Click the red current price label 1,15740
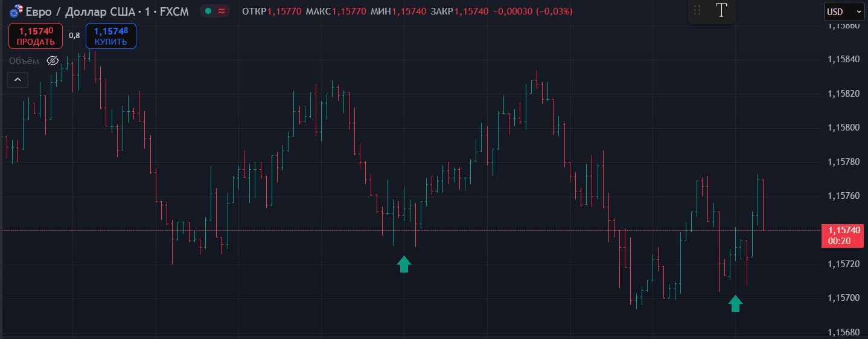Image resolution: width=868 pixels, height=339 pixels. [x=844, y=230]
